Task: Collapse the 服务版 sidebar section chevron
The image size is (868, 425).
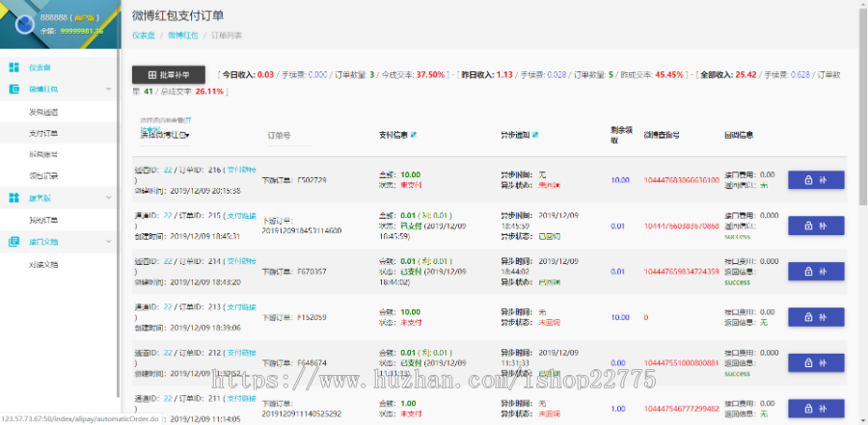Action: pos(108,198)
